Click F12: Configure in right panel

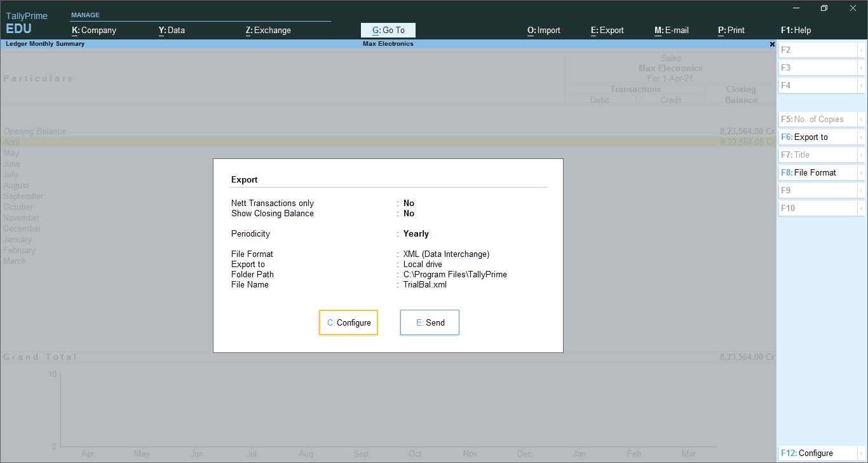tap(818, 453)
